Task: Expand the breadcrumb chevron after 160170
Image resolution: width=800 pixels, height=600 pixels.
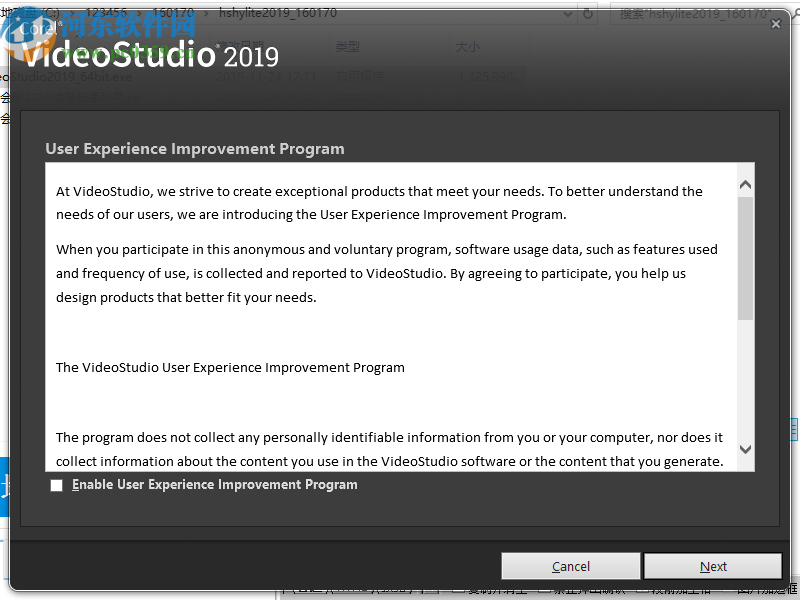Action: pos(206,14)
